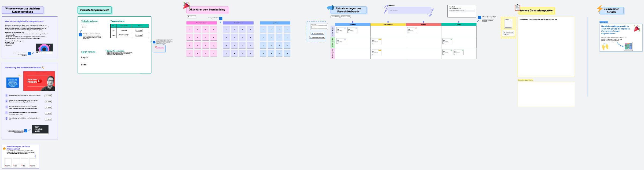Viewport: 644px width, 170px height.
Task: Click the clipboard icon by Weitere Diskussionspunkte
Action: coord(517,8)
